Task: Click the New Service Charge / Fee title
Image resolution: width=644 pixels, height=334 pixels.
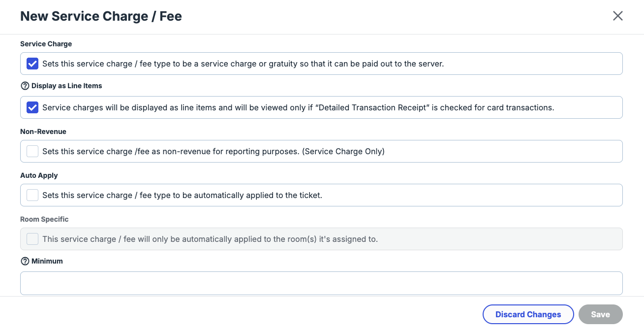Action: click(x=101, y=16)
